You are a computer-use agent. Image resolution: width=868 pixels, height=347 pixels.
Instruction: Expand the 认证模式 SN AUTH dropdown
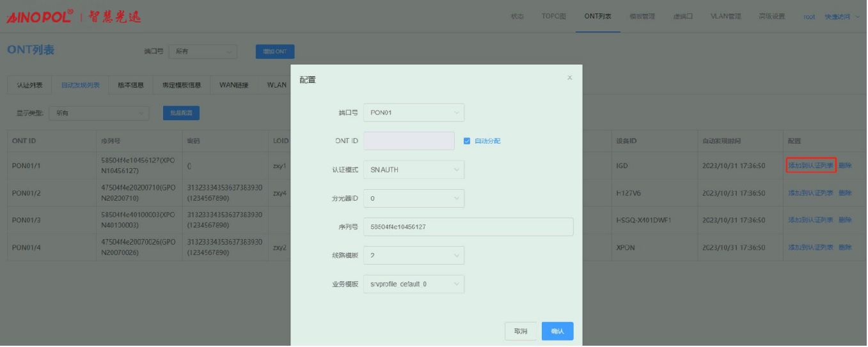click(x=413, y=170)
